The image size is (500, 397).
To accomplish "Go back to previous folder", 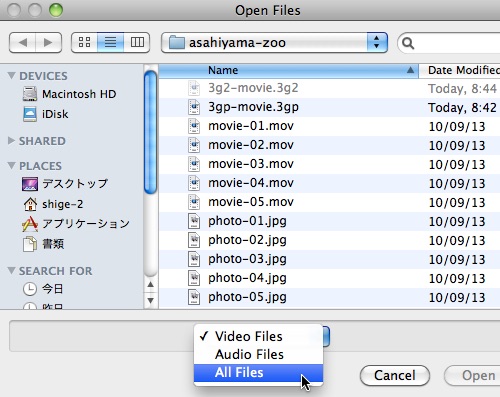I will pyautogui.click(x=23, y=42).
